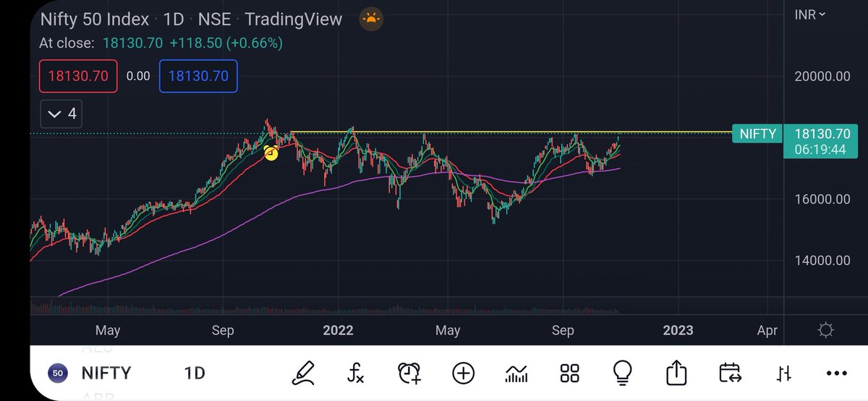The height and width of the screenshot is (401, 868).
Task: Click the yellow alert marker on chart
Action: tap(271, 153)
